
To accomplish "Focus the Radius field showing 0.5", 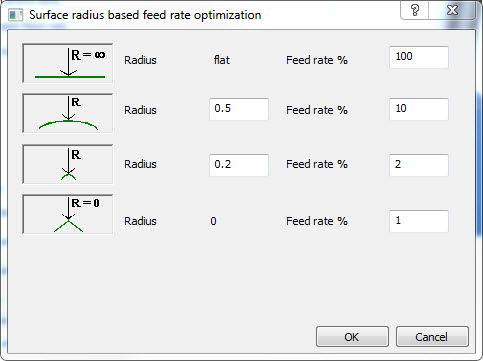I will click(239, 109).
